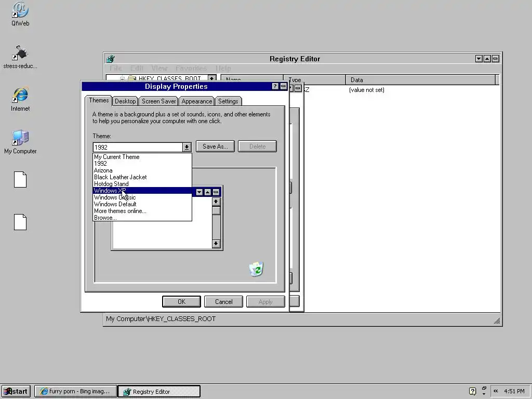
Task: Click the Save As... button
Action: [215, 146]
